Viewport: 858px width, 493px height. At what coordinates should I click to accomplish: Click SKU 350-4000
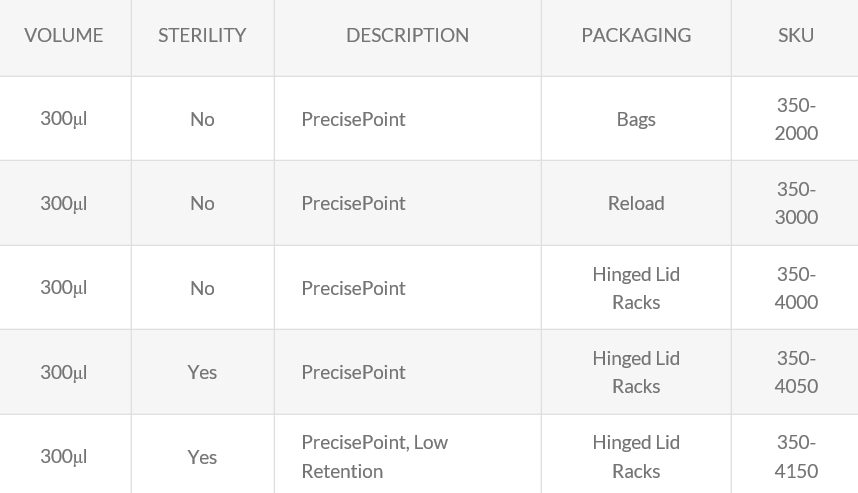(x=796, y=288)
